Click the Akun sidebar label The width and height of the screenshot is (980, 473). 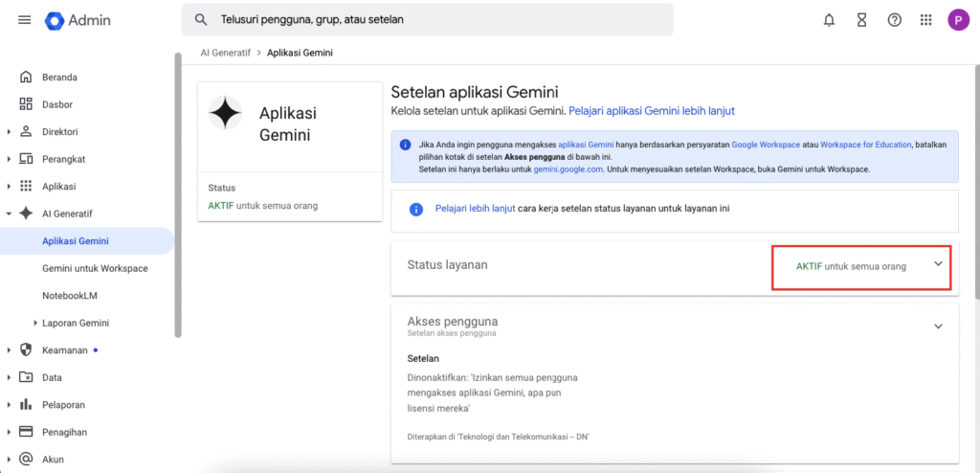click(54, 460)
